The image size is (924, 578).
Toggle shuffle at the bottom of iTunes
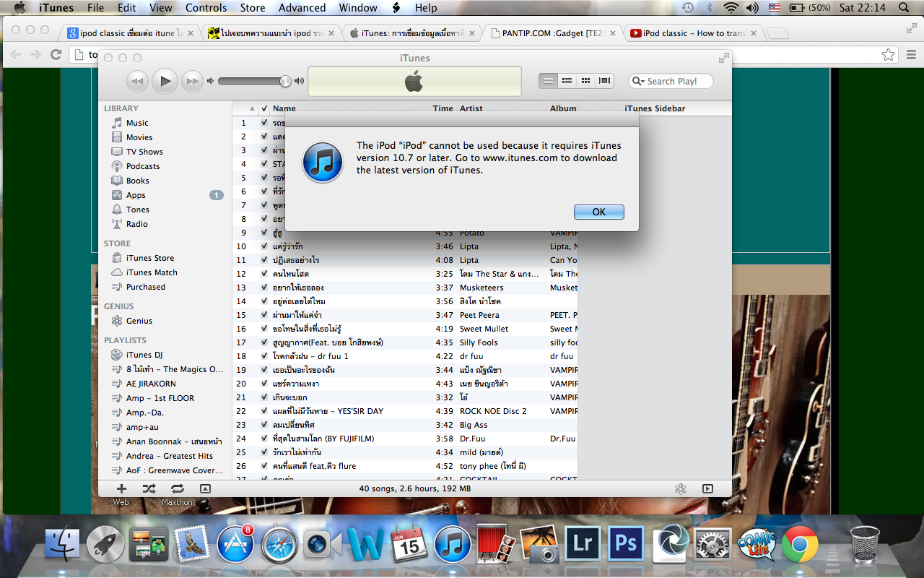[149, 488]
